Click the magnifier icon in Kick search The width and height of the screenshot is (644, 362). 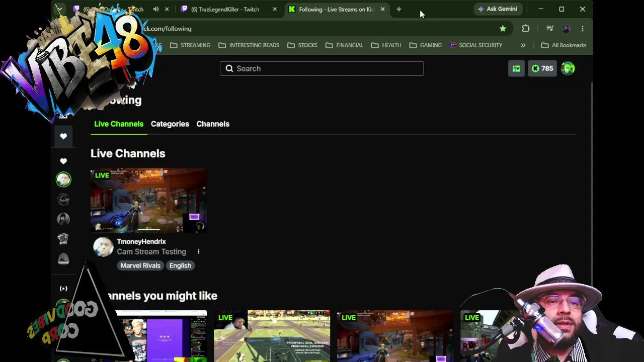229,68
